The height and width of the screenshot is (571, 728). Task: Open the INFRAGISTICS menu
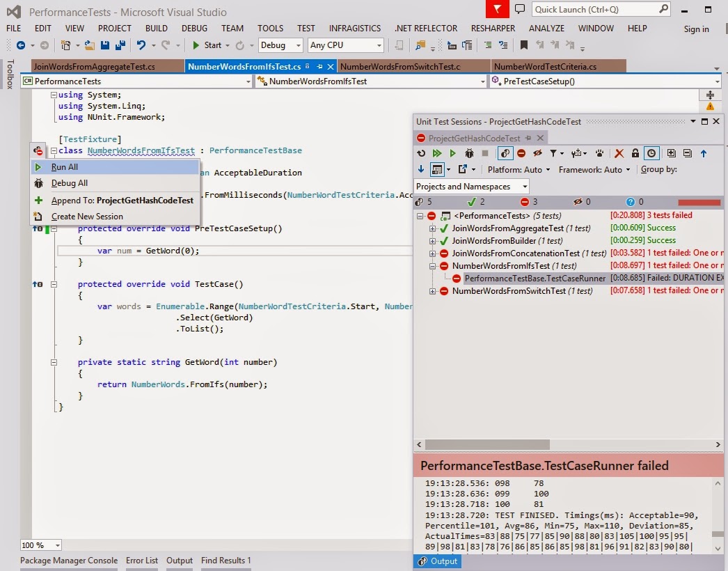tap(355, 29)
